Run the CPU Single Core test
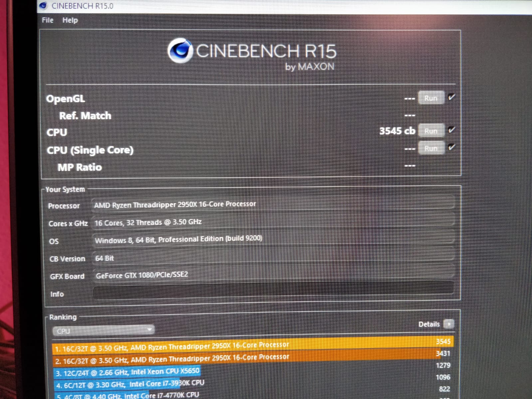The image size is (532, 399). click(431, 148)
